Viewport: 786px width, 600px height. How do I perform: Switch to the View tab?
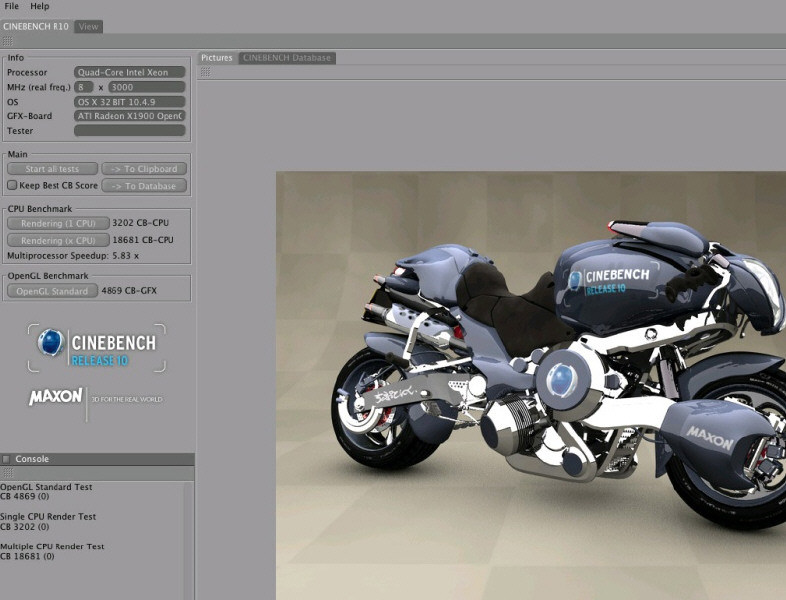[88, 27]
